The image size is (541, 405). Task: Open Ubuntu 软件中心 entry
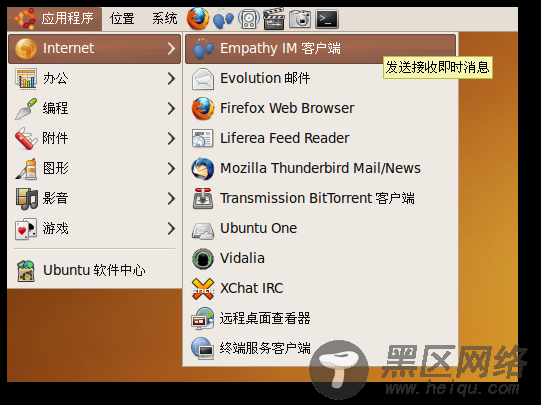(94, 270)
